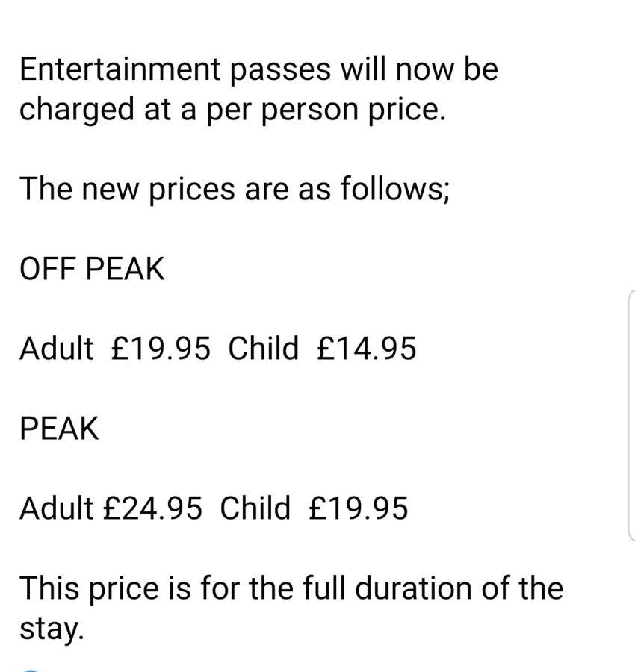Select the off-peak adult price £19.95
Image resolution: width=635 pixels, height=672 pixels.
click(161, 349)
